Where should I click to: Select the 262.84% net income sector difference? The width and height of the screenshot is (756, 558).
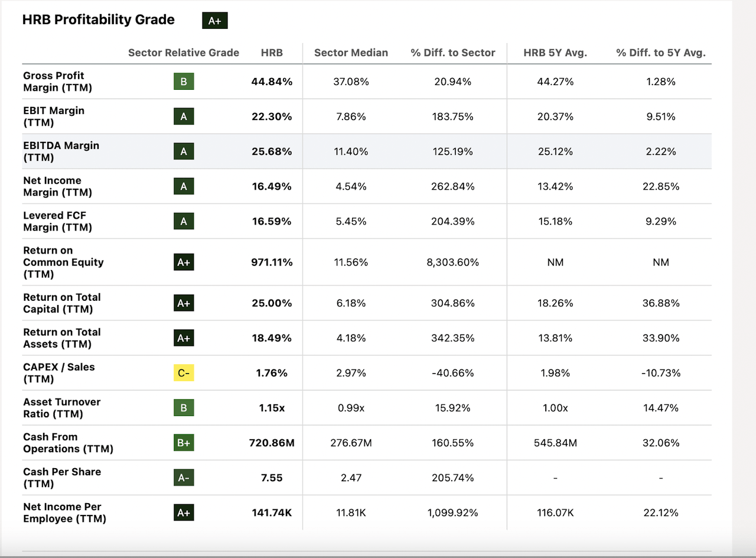[453, 186]
